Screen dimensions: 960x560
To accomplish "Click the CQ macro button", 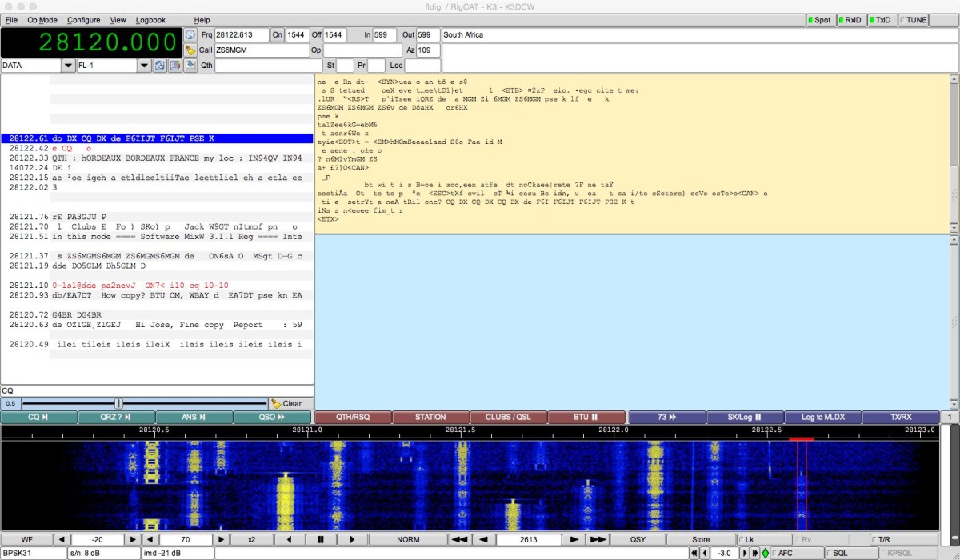I will coord(38,417).
